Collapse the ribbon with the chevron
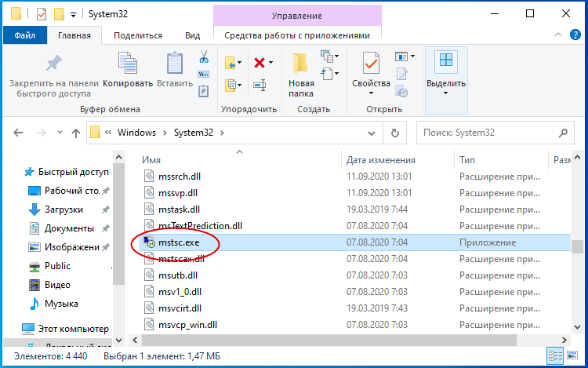This screenshot has width=588, height=368. click(x=558, y=35)
